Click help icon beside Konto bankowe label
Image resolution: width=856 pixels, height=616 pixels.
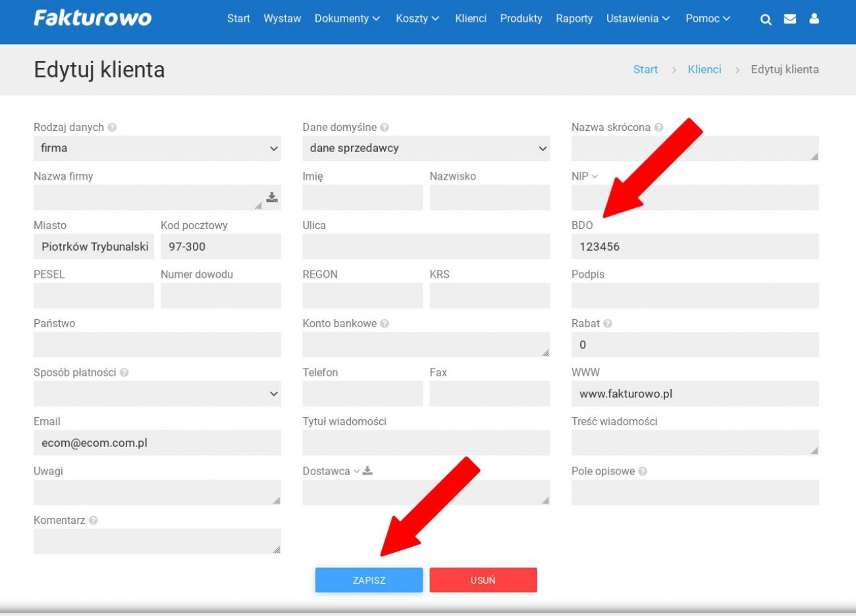coord(385,324)
